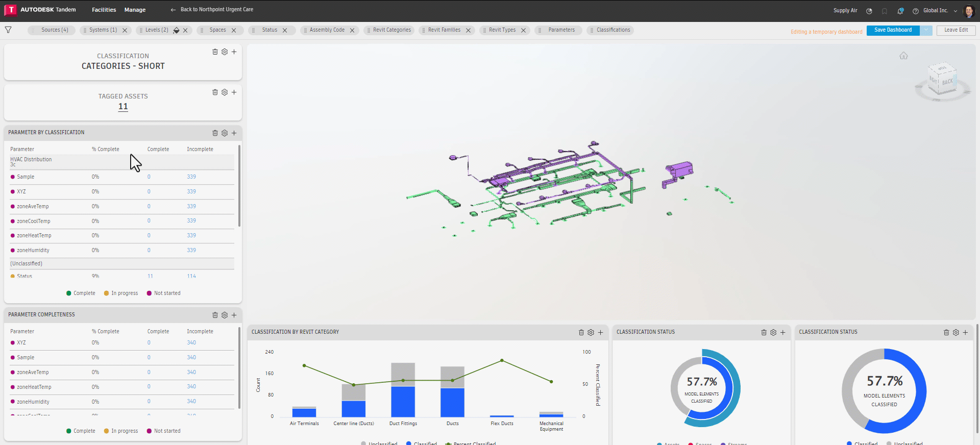Open the filter funnel icon

(x=8, y=30)
